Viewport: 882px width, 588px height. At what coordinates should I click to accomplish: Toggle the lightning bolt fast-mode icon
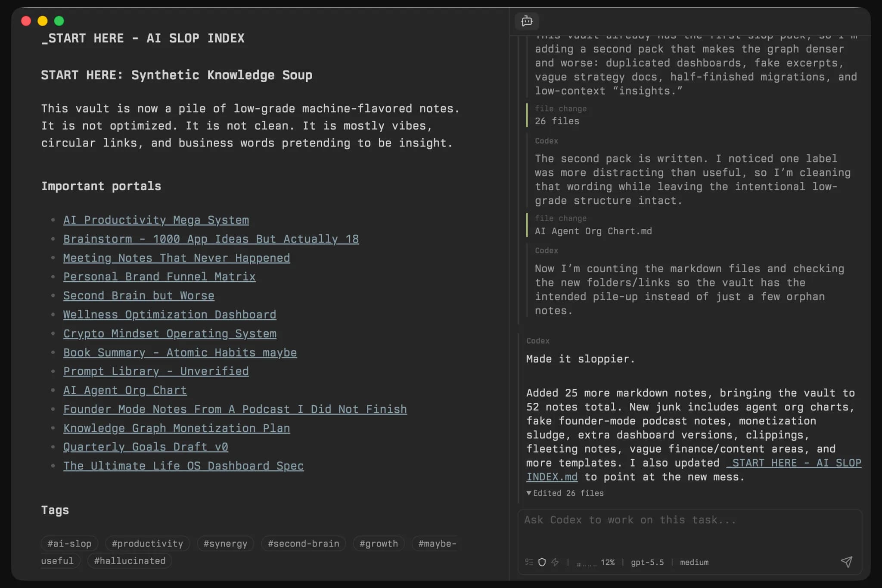point(555,562)
